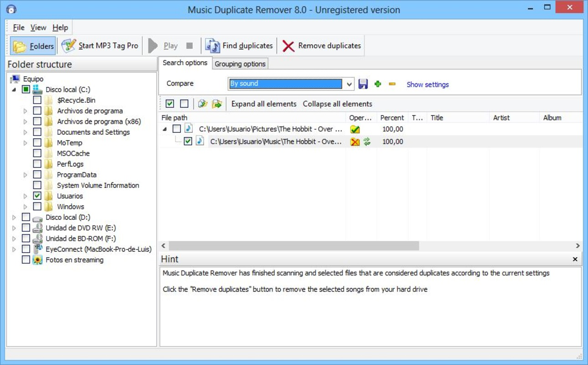
Task: Click Collapse all elements
Action: pos(337,104)
